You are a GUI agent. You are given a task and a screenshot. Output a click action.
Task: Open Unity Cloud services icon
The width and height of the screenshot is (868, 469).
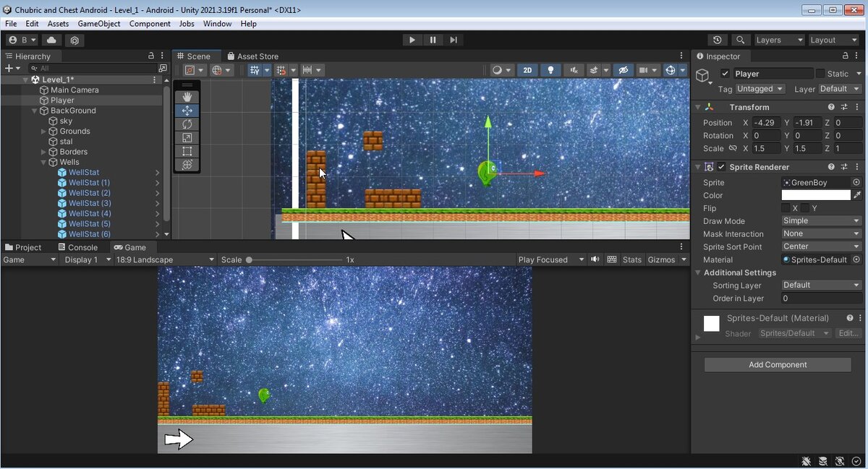52,40
